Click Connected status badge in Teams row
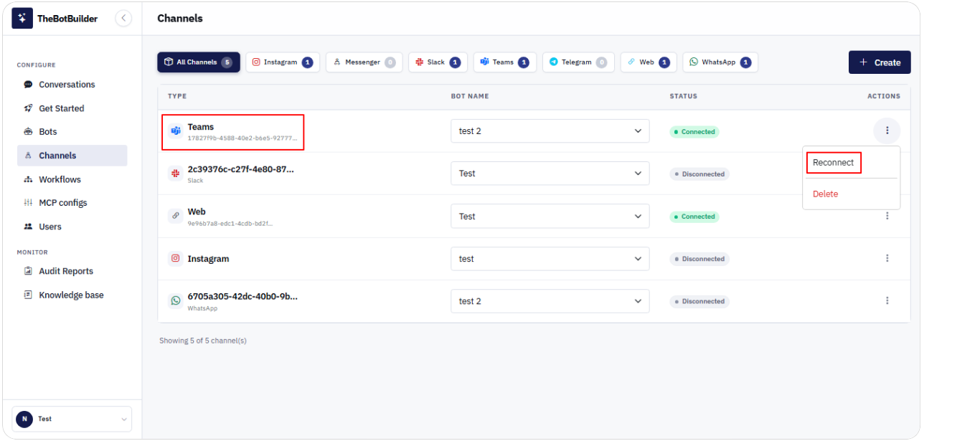 pos(694,132)
